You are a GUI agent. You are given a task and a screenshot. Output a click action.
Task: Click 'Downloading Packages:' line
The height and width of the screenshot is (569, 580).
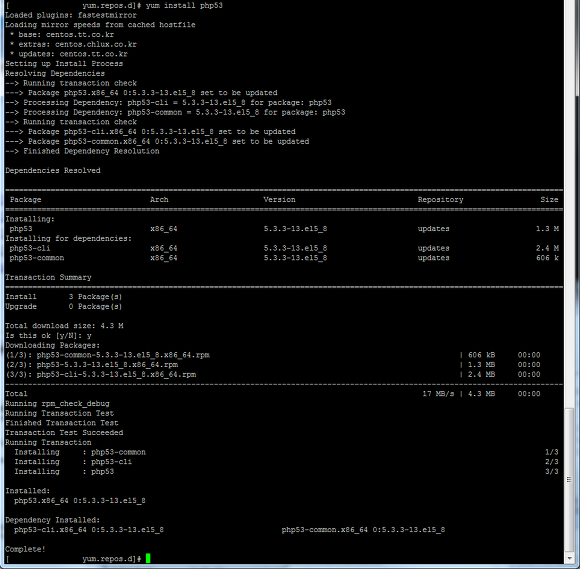click(x=53, y=345)
